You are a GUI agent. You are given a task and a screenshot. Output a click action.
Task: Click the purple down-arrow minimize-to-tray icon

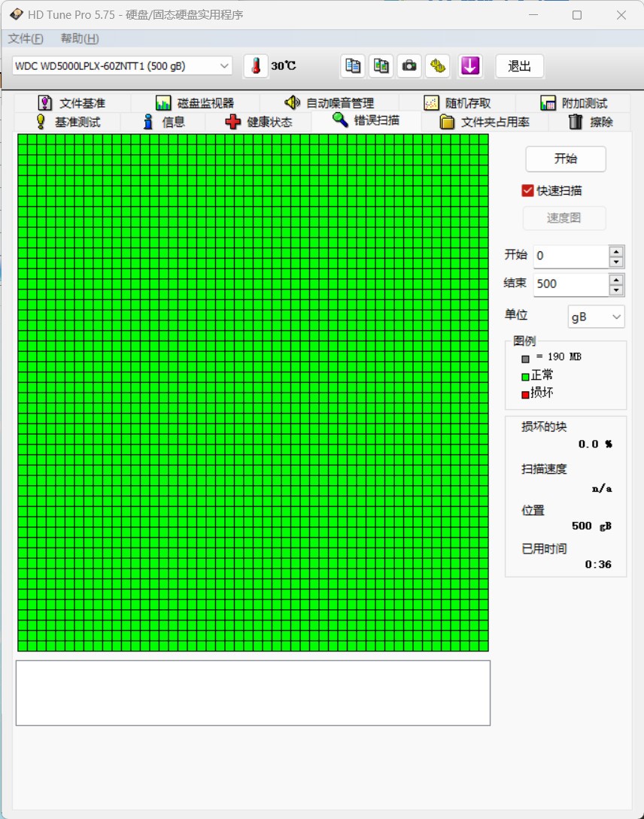tap(470, 66)
